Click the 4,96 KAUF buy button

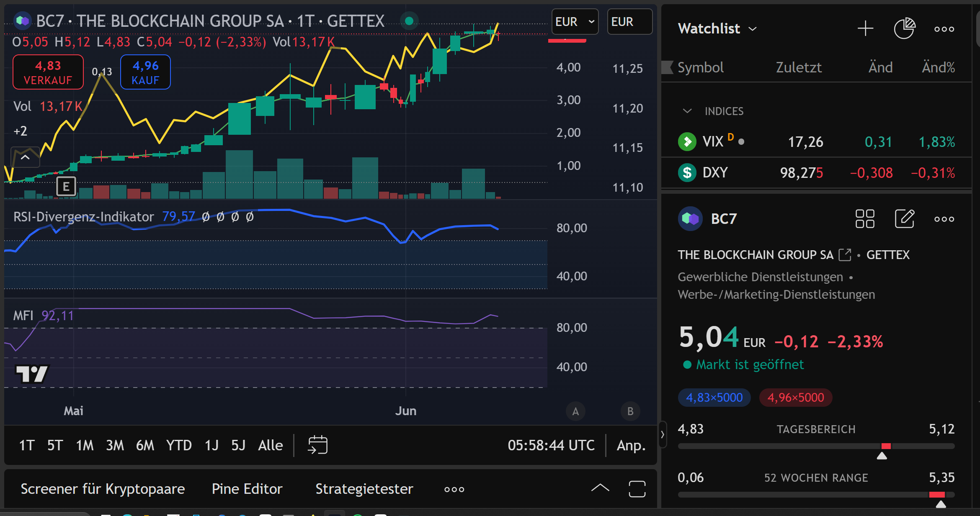click(x=145, y=72)
